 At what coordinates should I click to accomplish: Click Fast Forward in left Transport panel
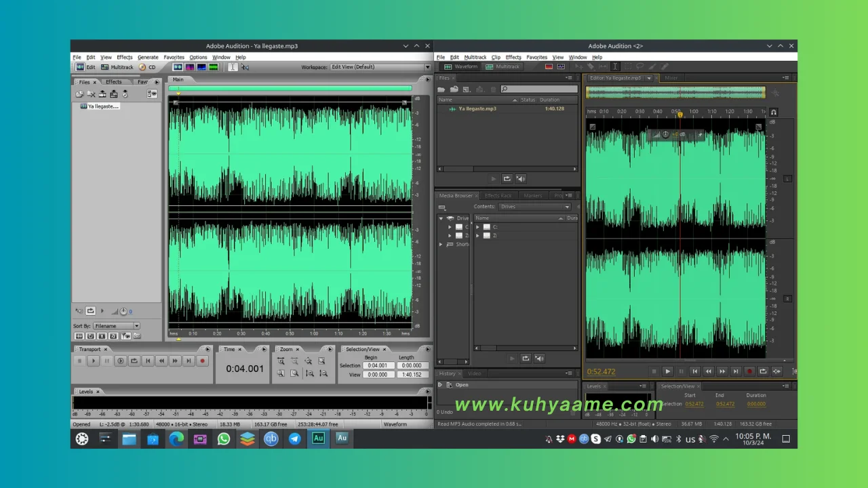175,361
